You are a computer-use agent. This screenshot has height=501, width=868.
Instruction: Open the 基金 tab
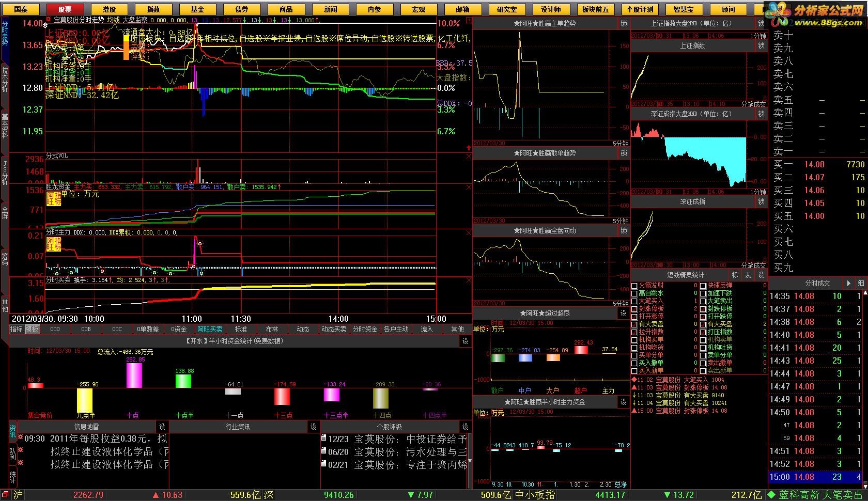coord(197,9)
